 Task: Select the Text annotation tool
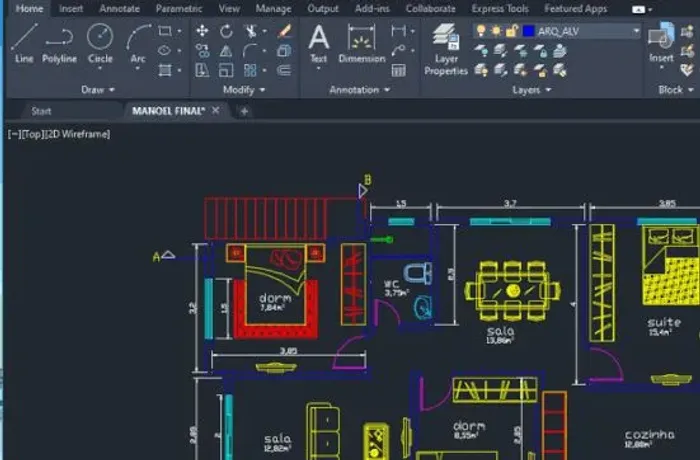[319, 43]
